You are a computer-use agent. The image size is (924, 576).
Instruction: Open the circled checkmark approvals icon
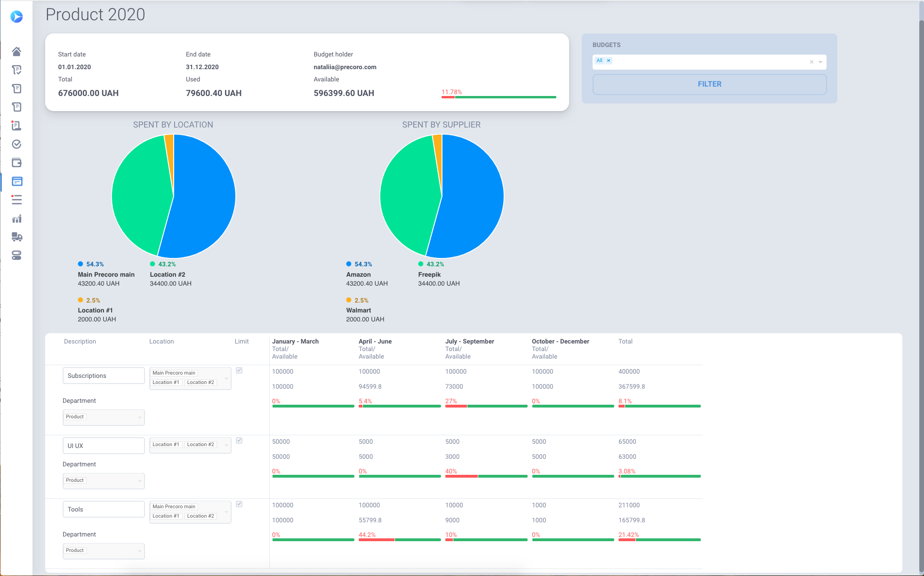tap(16, 144)
